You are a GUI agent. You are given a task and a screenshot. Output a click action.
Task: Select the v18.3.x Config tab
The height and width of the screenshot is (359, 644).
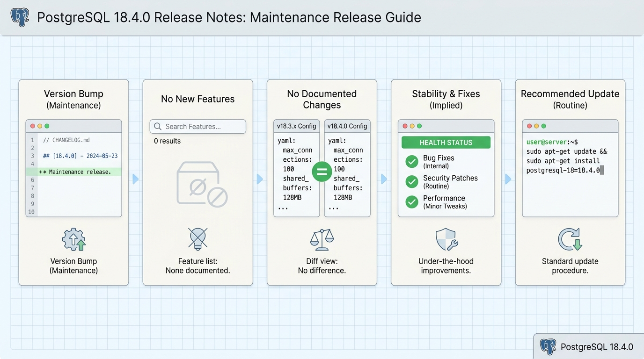[x=296, y=126]
